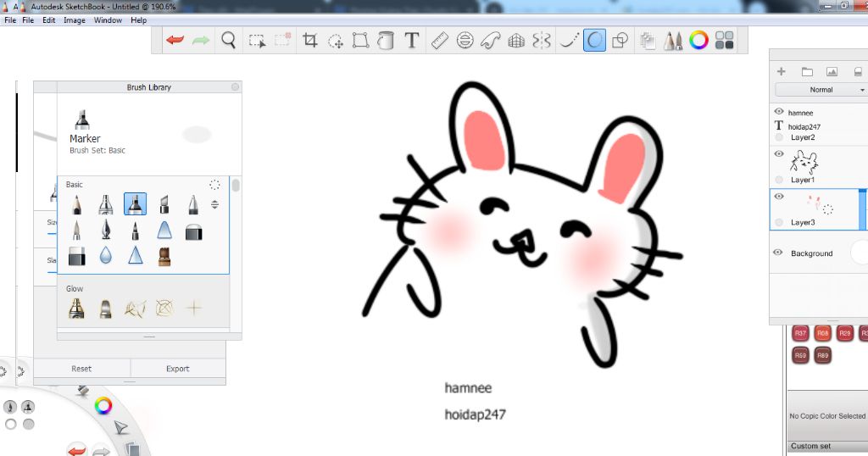Viewport: 868px width, 456px height.
Task: Hide the hamnee text layer via eye icon
Action: (x=779, y=111)
